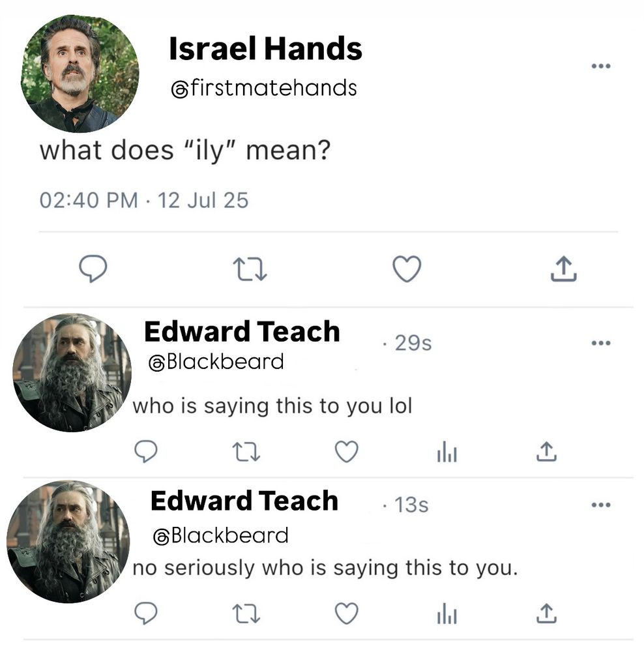Image resolution: width=644 pixels, height=652 pixels.
Task: Open analytics for "who is saying this to you lol"
Action: pyautogui.click(x=446, y=451)
